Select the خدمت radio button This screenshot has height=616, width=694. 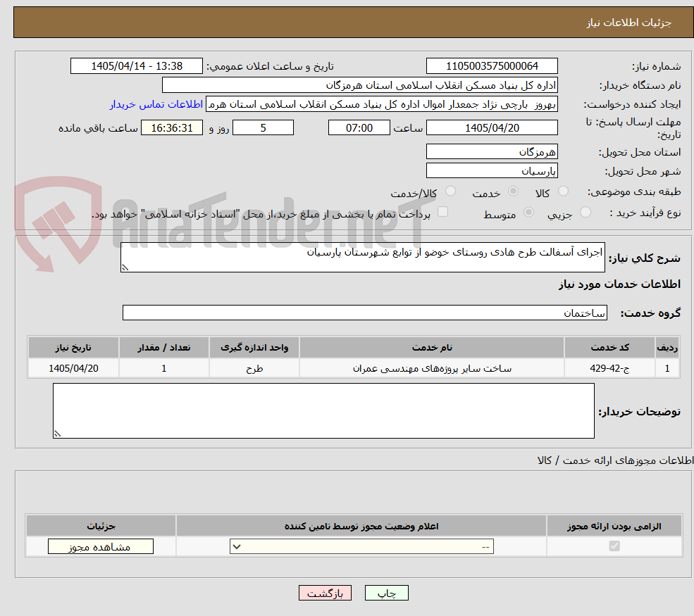click(x=513, y=191)
